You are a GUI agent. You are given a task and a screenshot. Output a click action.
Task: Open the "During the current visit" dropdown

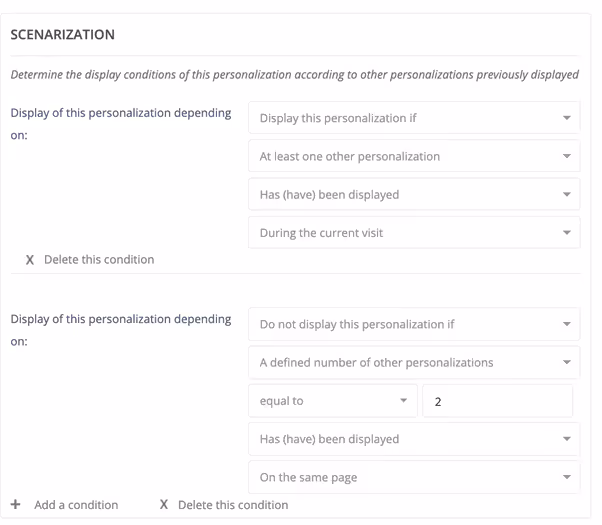coord(413,233)
